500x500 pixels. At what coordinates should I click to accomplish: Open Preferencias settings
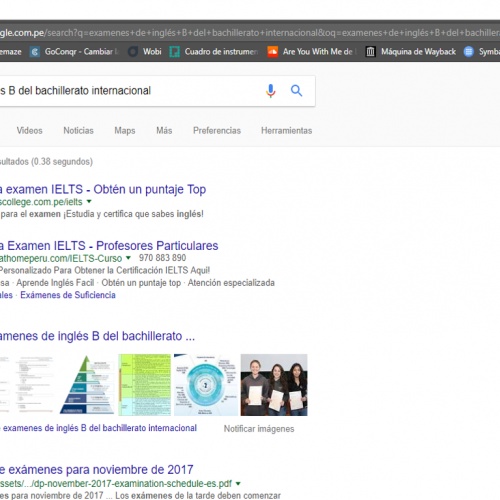(217, 131)
